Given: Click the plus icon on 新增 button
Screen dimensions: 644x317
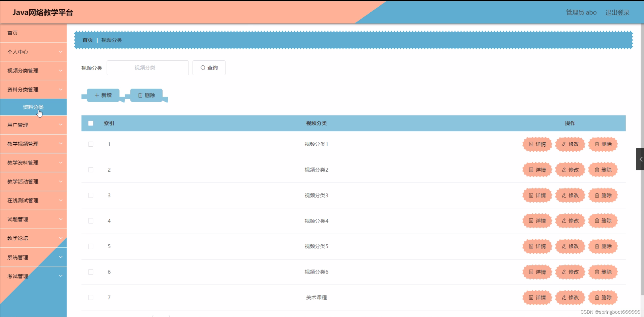Looking at the screenshot, I should click(97, 95).
